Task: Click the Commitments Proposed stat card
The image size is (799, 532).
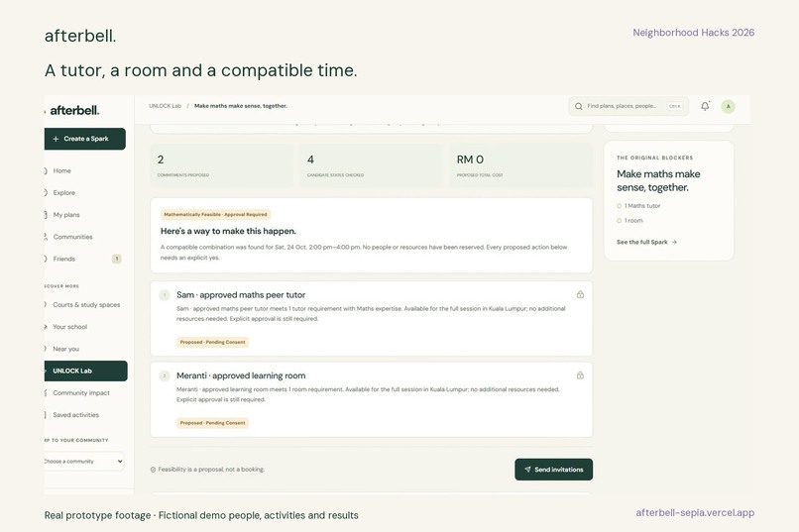Action: tap(222, 165)
